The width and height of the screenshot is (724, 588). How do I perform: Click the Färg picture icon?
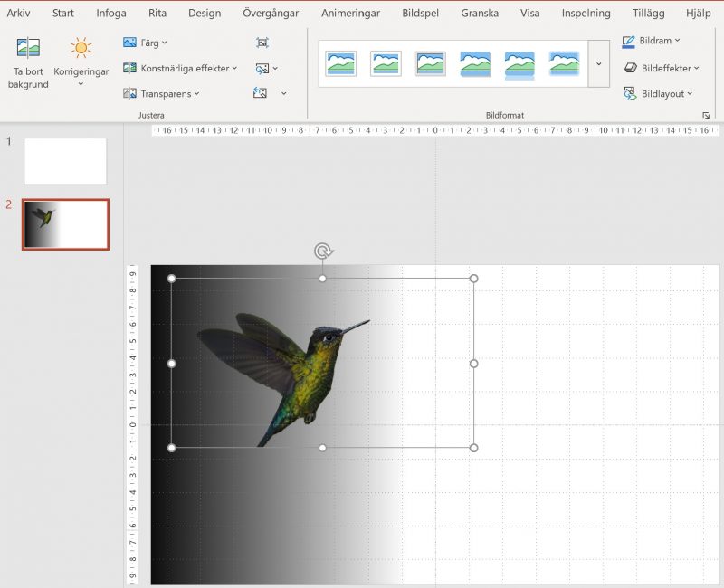point(129,43)
